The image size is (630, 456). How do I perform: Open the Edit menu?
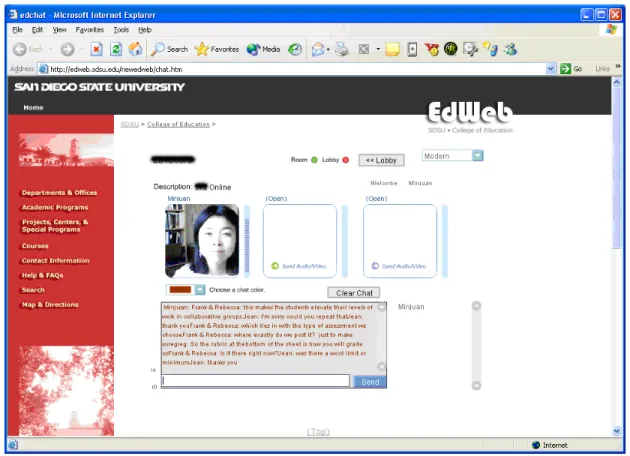[37, 30]
